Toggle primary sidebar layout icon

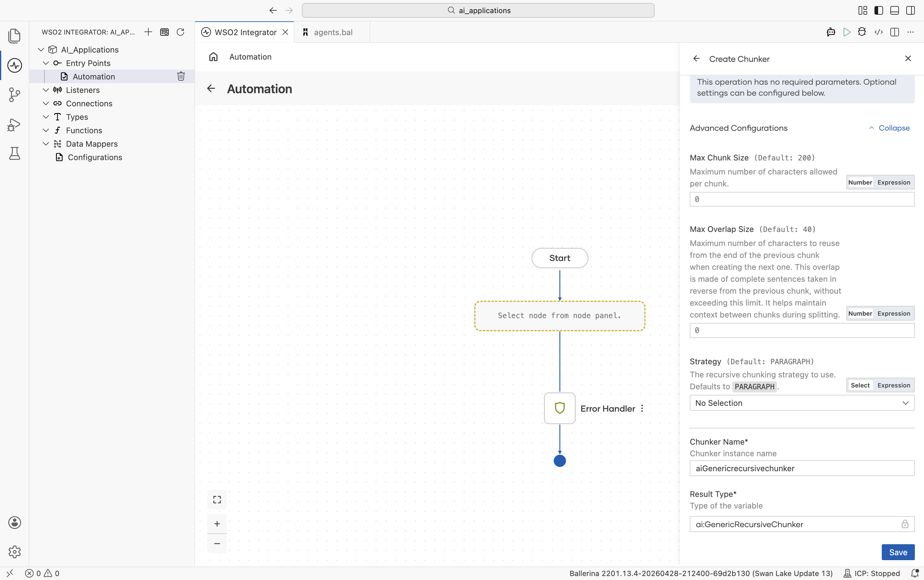coord(878,10)
